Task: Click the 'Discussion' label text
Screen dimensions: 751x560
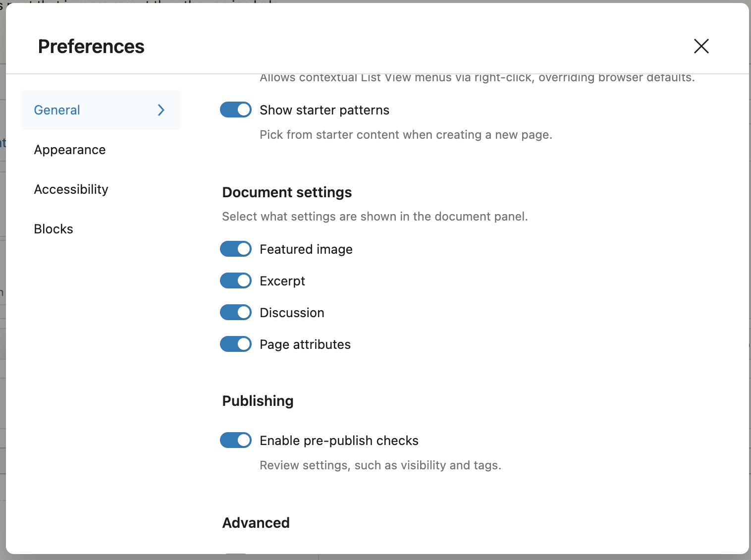Action: (x=292, y=313)
